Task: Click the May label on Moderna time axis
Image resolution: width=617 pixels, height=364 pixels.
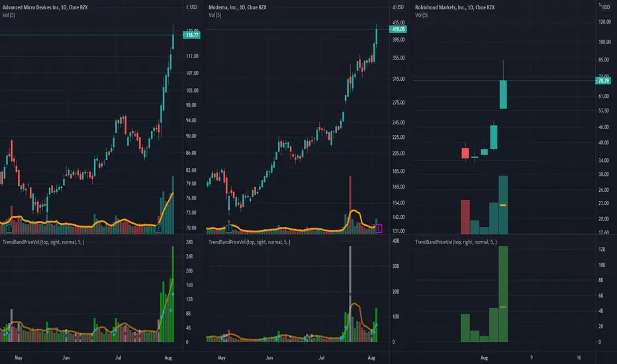Action: click(222, 357)
